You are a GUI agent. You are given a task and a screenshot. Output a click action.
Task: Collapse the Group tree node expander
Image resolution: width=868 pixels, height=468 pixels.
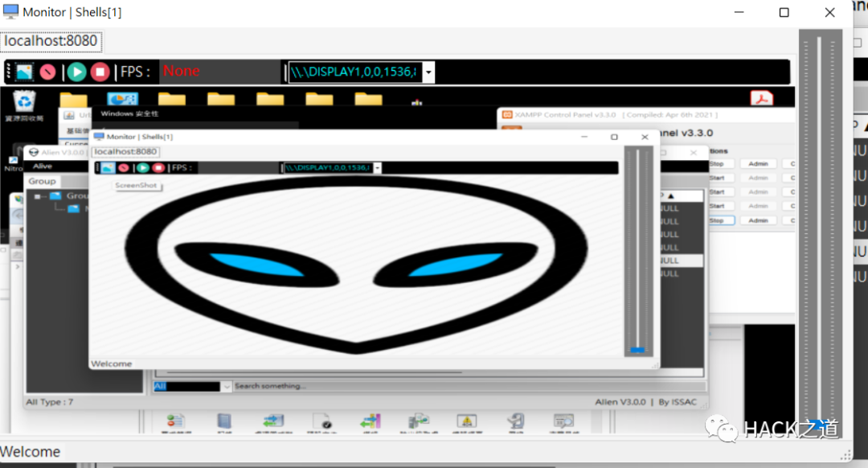point(37,196)
